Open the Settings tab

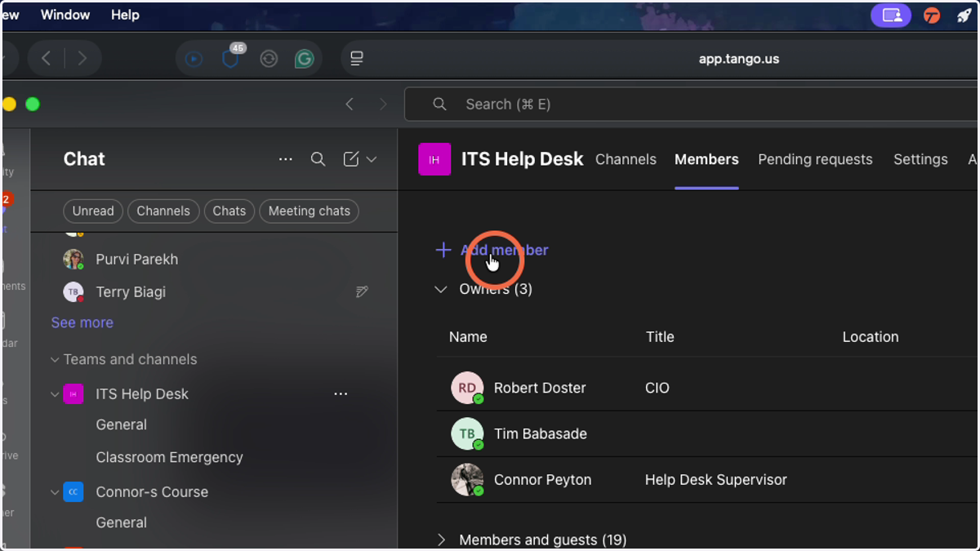click(920, 159)
